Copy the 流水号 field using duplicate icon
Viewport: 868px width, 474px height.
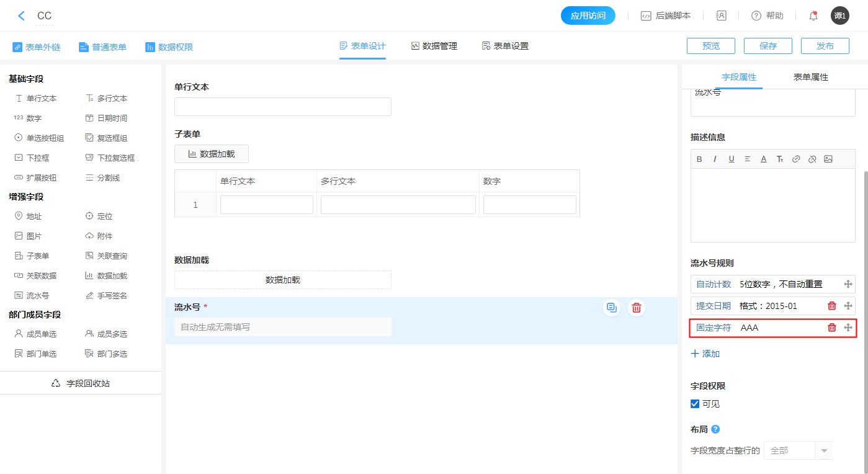click(x=612, y=308)
